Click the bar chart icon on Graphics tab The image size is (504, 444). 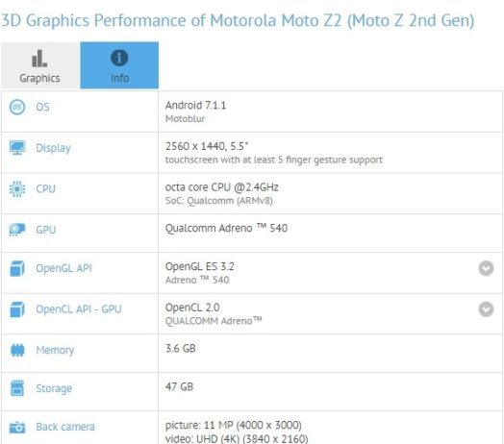pos(39,59)
